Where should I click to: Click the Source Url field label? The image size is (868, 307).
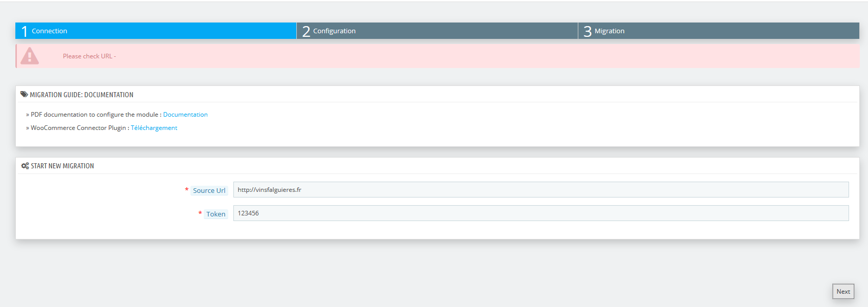tap(209, 190)
